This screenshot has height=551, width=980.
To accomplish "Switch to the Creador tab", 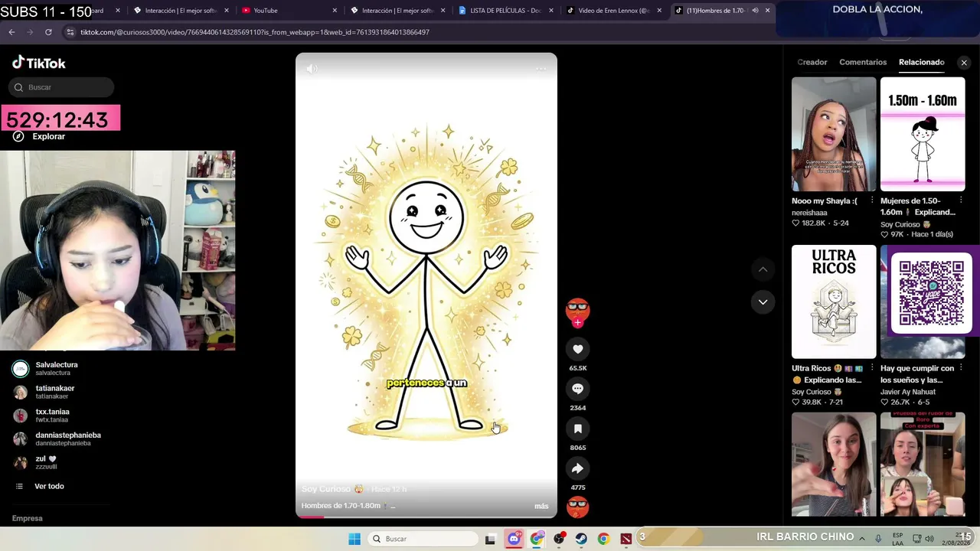I will tap(812, 62).
